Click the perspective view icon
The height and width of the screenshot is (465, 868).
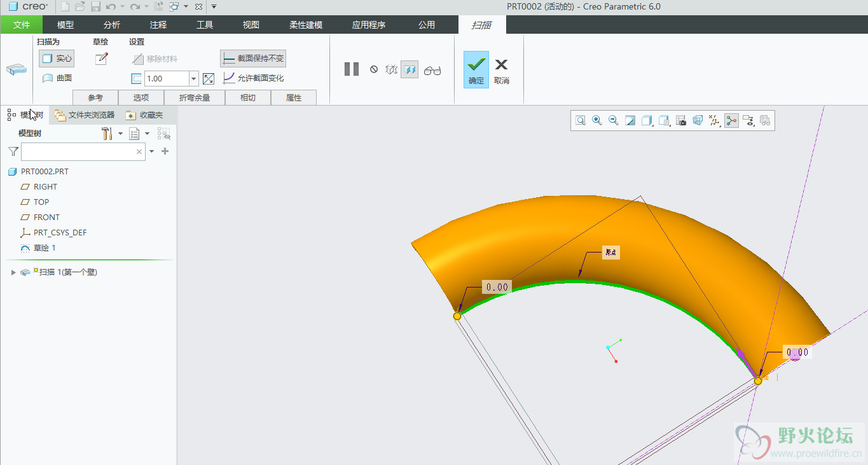tap(698, 120)
